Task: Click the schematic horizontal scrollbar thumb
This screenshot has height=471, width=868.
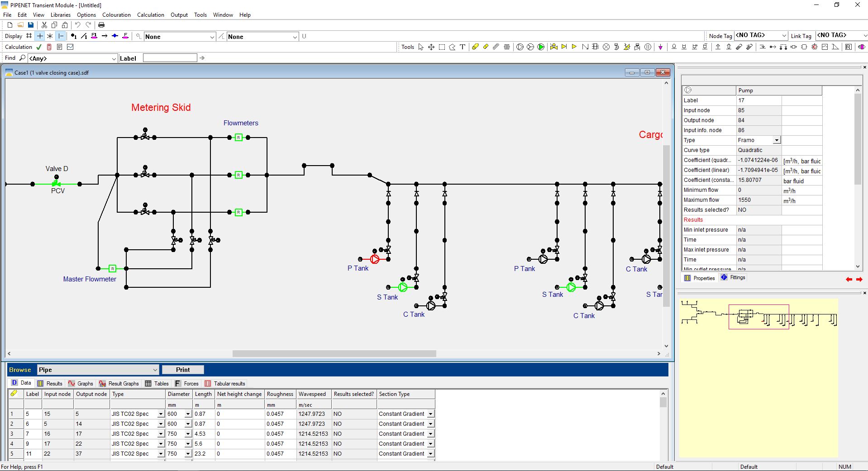Action: click(x=334, y=354)
